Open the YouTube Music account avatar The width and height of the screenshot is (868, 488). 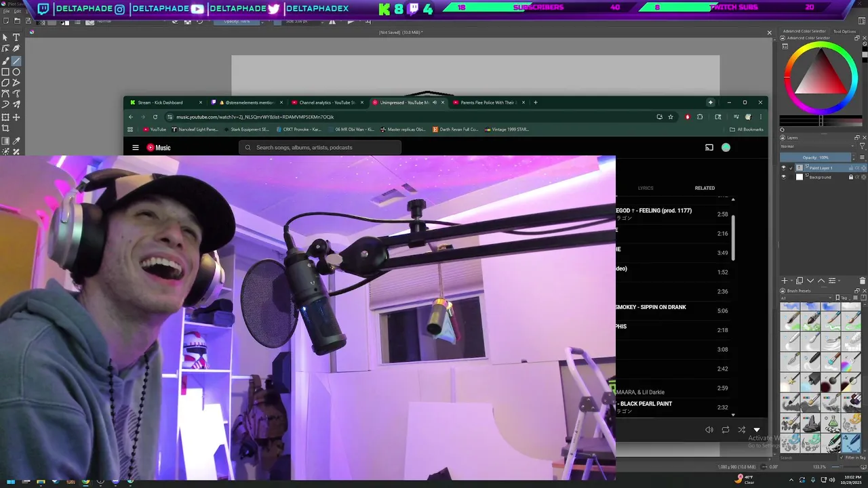click(x=726, y=148)
